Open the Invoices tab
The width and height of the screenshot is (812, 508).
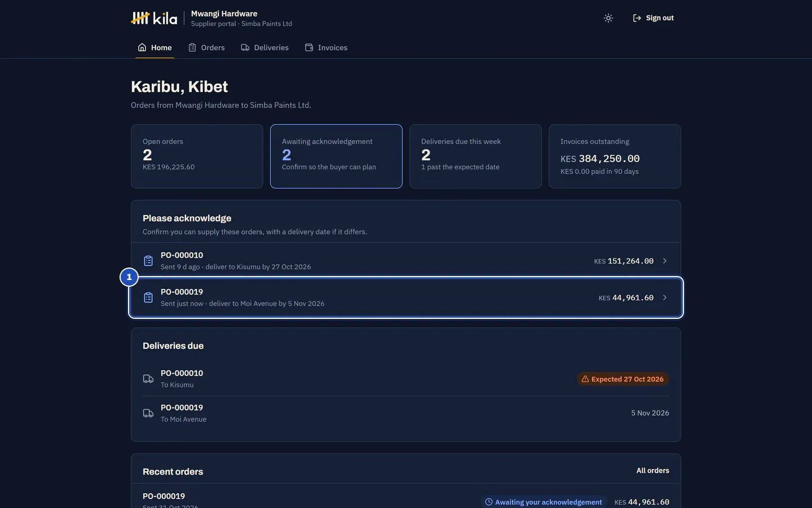pyautogui.click(x=326, y=47)
